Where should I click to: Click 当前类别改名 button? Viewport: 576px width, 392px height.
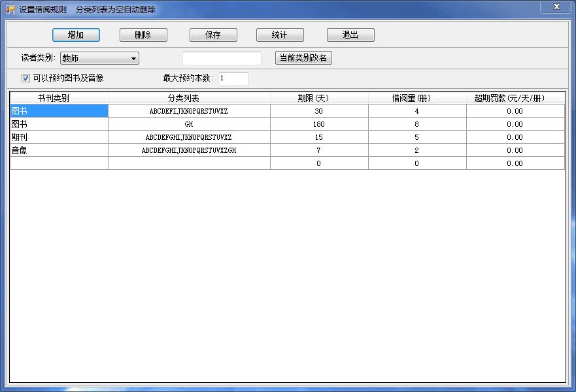[x=303, y=58]
